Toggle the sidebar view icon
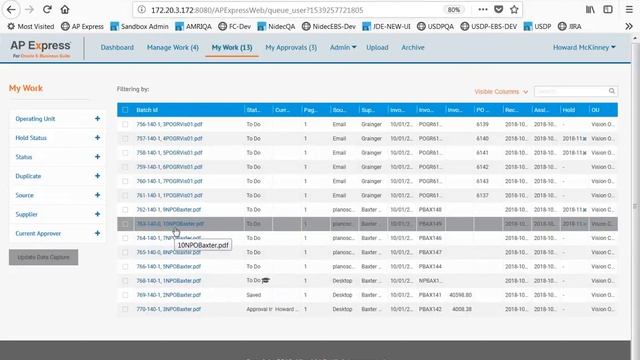Viewport: 640px width, 360px height. click(608, 9)
